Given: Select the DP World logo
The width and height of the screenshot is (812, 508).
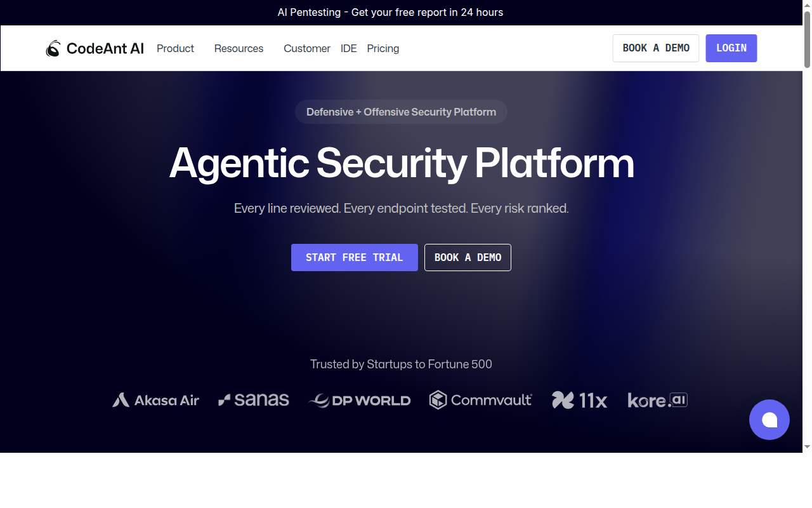Looking at the screenshot, I should click(x=359, y=400).
